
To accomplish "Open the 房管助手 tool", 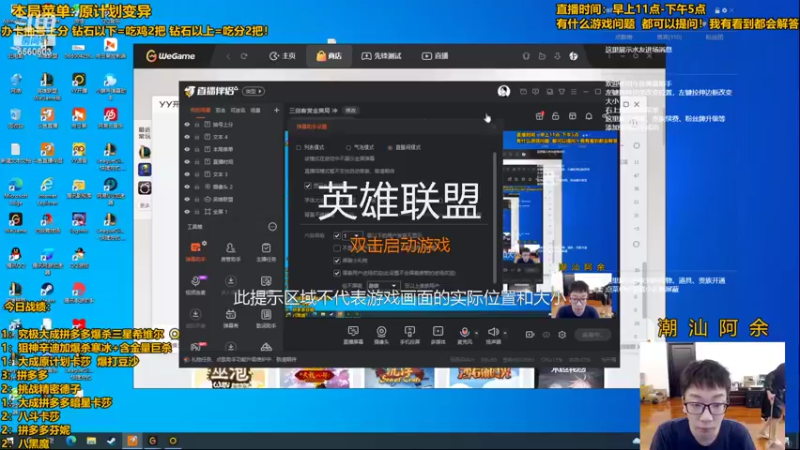I will coord(231,252).
